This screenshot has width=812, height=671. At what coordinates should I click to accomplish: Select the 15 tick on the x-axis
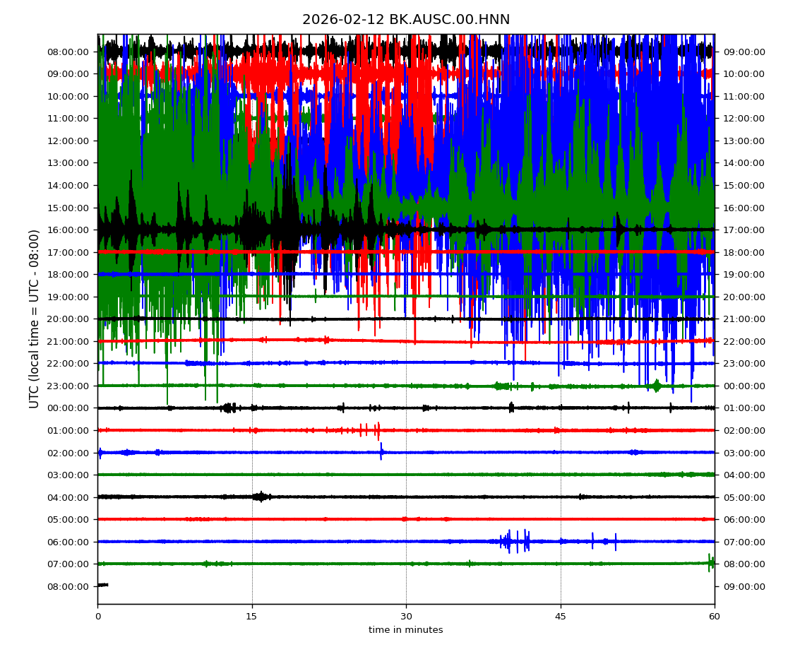pyautogui.click(x=252, y=617)
